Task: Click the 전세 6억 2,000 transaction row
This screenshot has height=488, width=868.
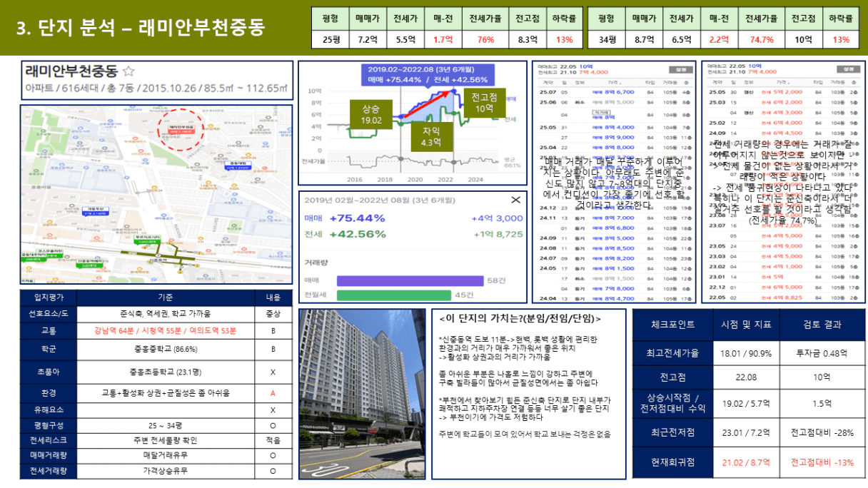Action: (784, 102)
